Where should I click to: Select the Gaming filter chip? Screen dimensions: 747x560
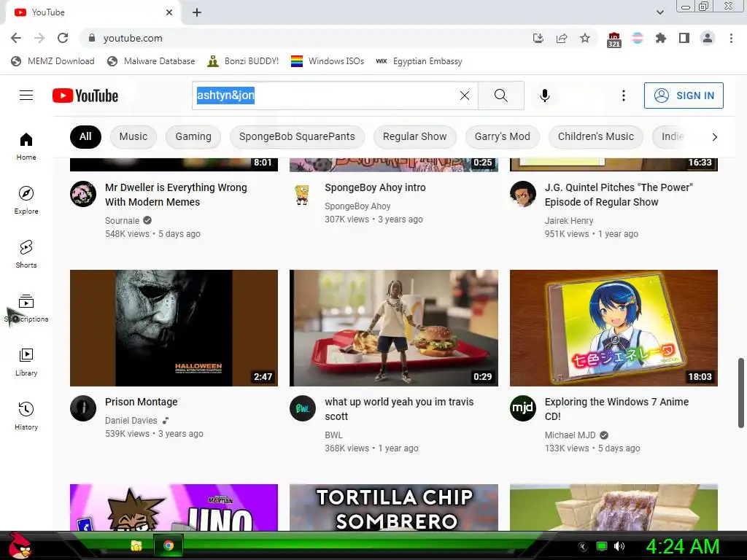193,137
